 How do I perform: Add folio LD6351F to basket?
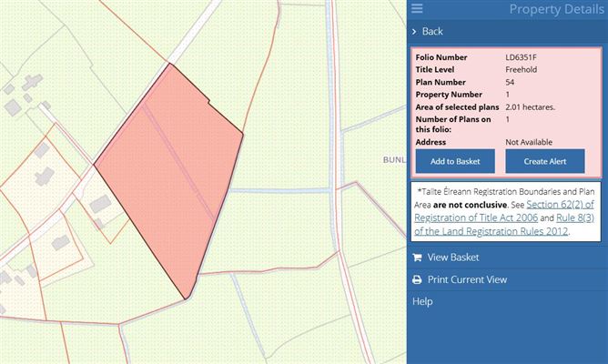pos(455,161)
